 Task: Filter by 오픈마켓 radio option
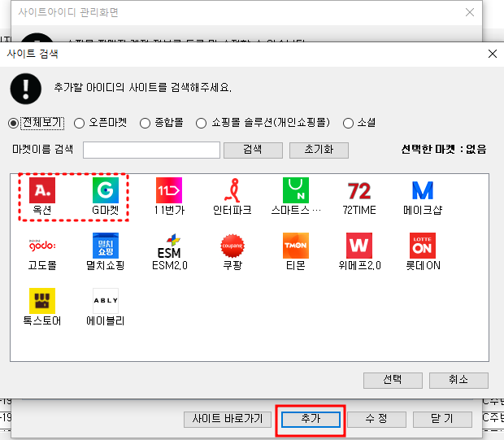pos(79,123)
